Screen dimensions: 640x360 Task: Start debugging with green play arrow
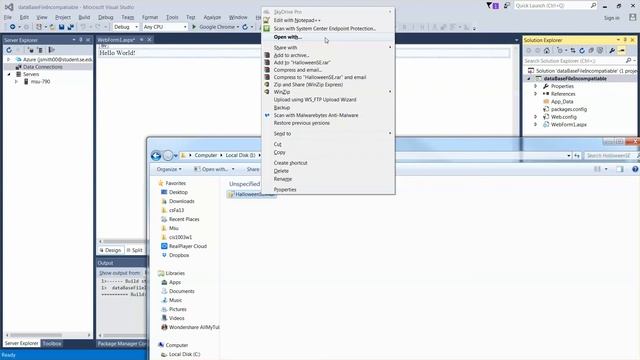(x=194, y=27)
